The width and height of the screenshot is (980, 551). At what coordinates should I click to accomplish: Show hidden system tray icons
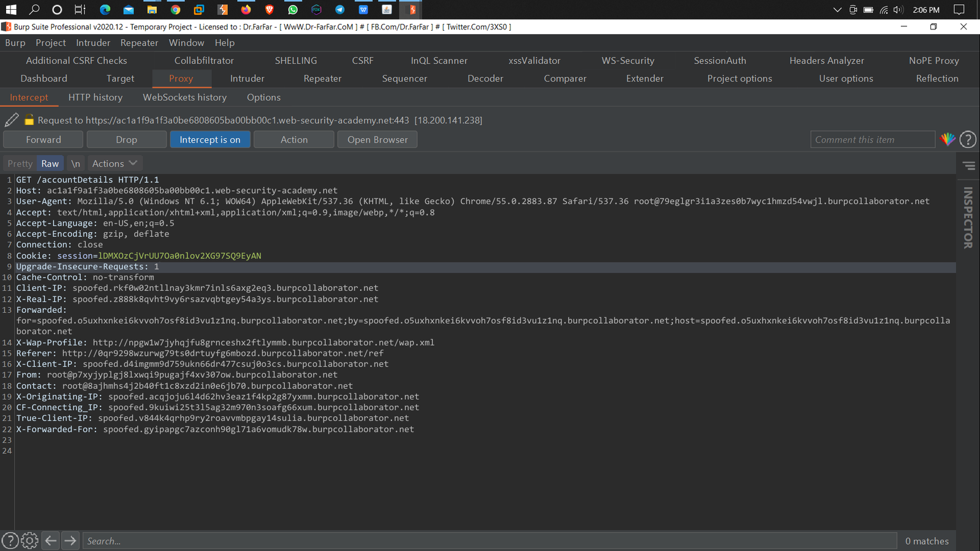[837, 10]
